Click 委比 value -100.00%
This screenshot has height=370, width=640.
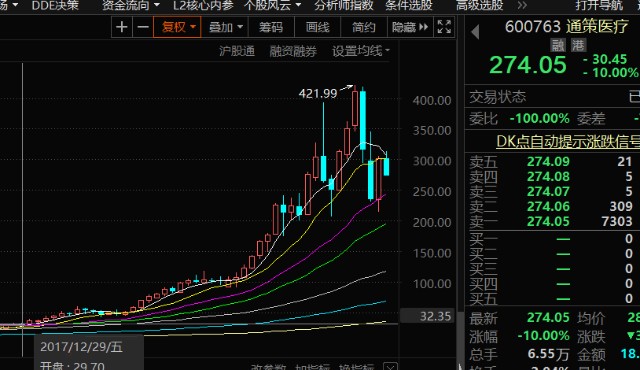click(539, 119)
